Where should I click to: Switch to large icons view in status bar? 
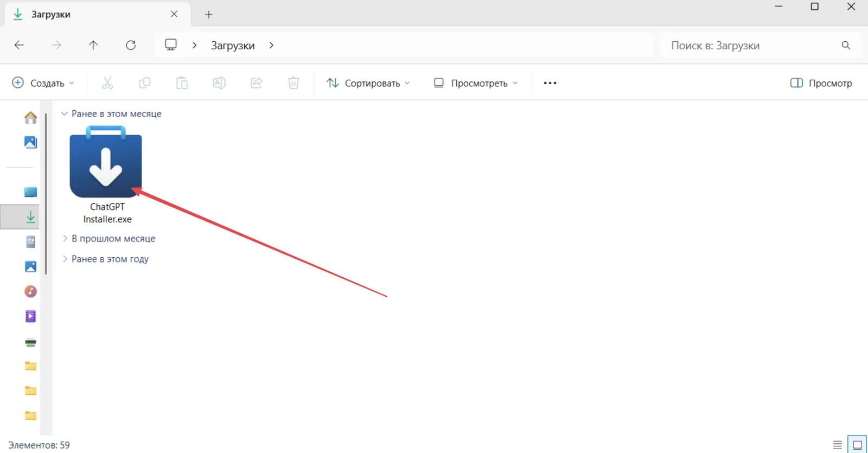click(857, 445)
